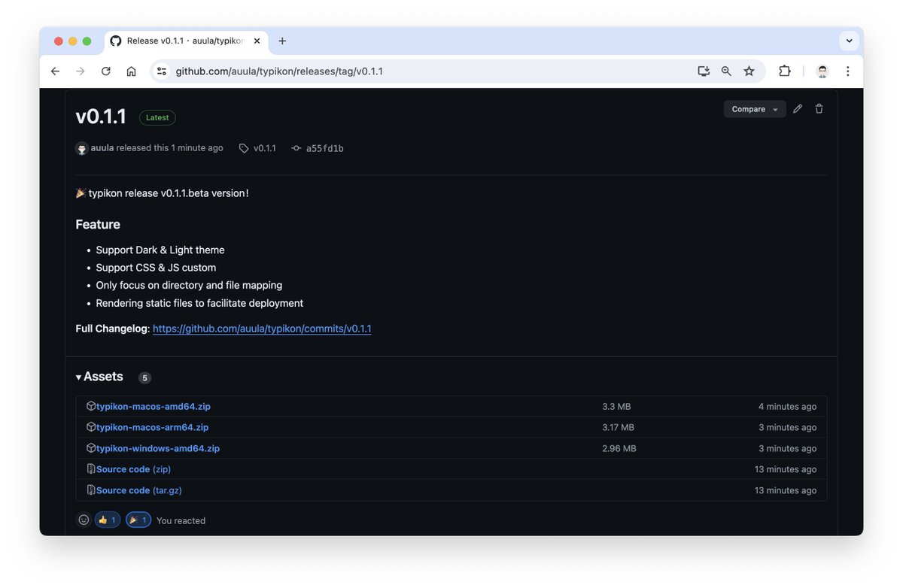The width and height of the screenshot is (903, 588).
Task: Toggle the thumbs up reaction
Action: coord(108,520)
